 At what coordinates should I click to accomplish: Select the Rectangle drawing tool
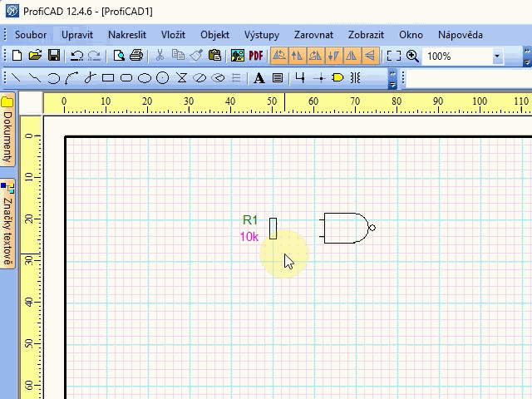pos(108,78)
